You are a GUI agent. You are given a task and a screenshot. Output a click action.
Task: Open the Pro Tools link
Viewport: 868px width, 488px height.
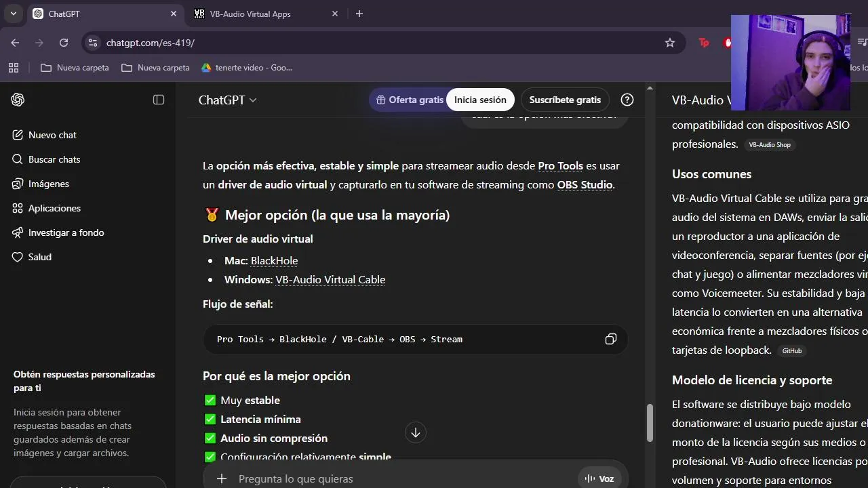click(560, 165)
